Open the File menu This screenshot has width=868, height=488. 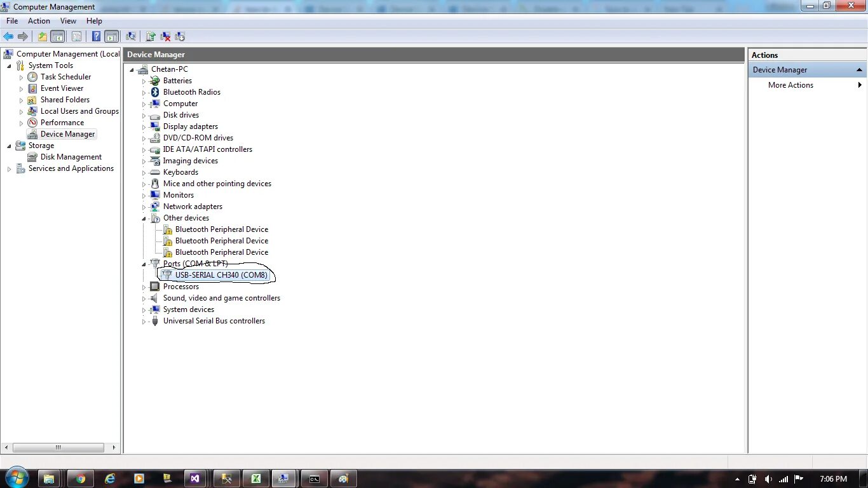[x=12, y=21]
